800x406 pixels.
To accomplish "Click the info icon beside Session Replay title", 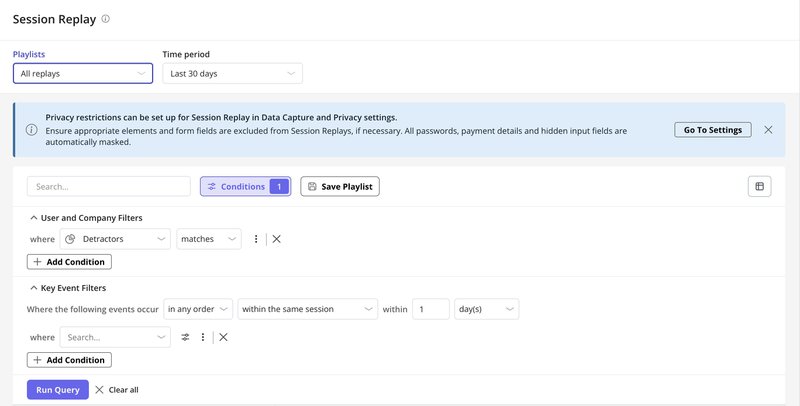I will click(105, 19).
